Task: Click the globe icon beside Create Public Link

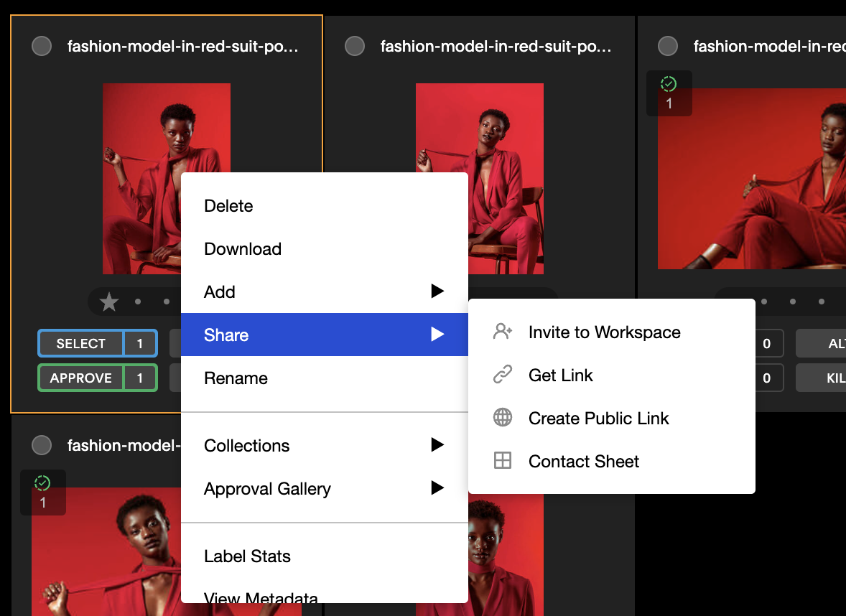Action: pos(502,418)
